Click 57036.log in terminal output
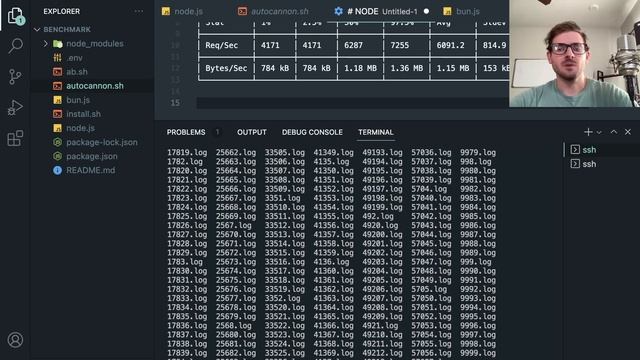640x360 pixels. (x=431, y=153)
